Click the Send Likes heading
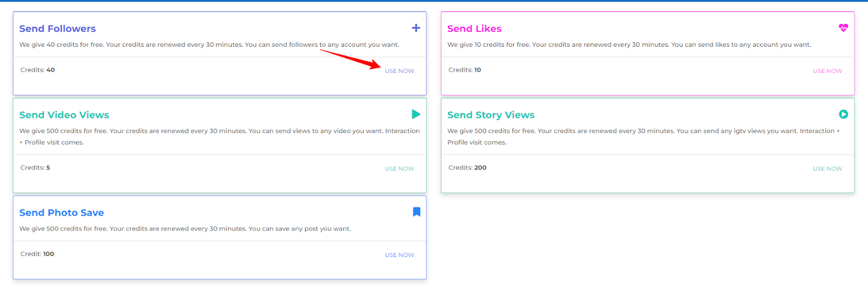The image size is (868, 288). (474, 29)
